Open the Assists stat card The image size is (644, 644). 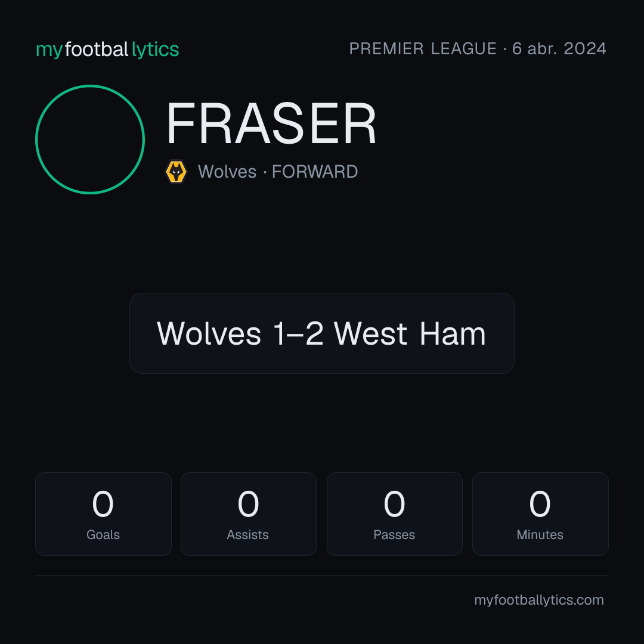click(x=249, y=514)
